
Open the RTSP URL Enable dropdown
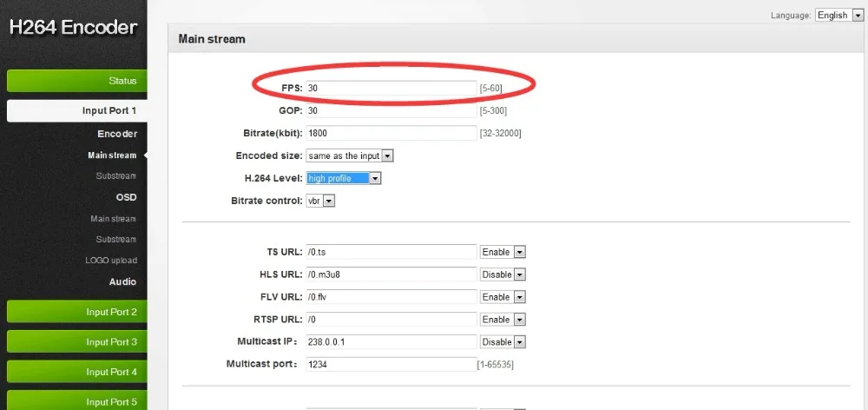(x=502, y=320)
